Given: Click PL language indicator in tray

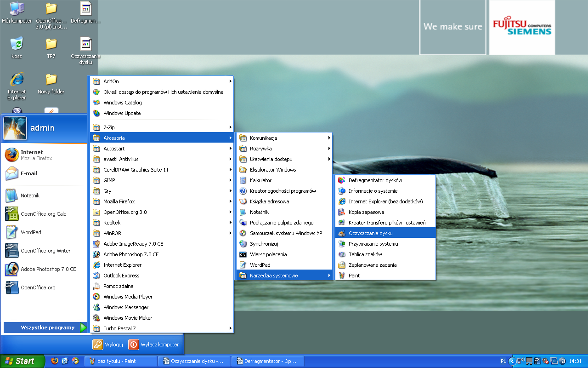Looking at the screenshot, I should coord(503,361).
